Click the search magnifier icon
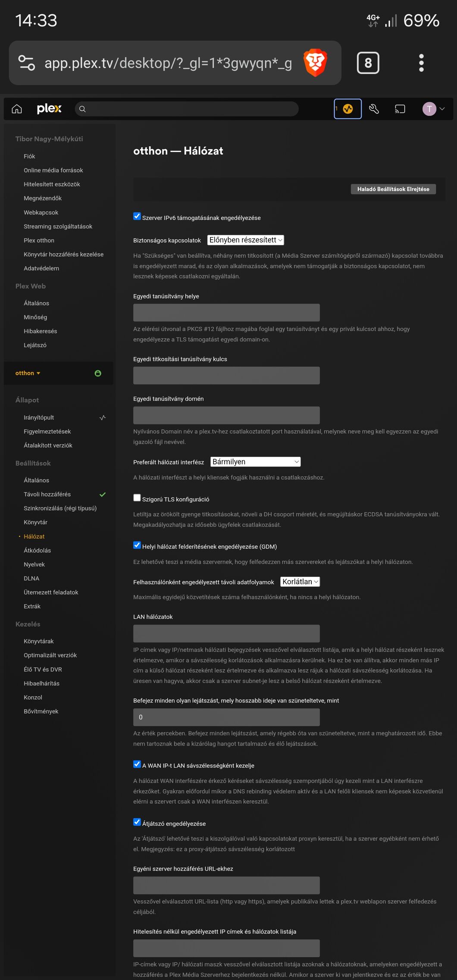Screen dimensions: 457x980 pyautogui.click(x=82, y=109)
